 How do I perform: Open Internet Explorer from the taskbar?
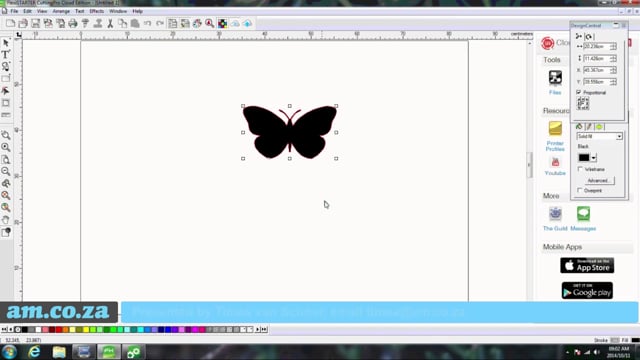pyautogui.click(x=34, y=352)
